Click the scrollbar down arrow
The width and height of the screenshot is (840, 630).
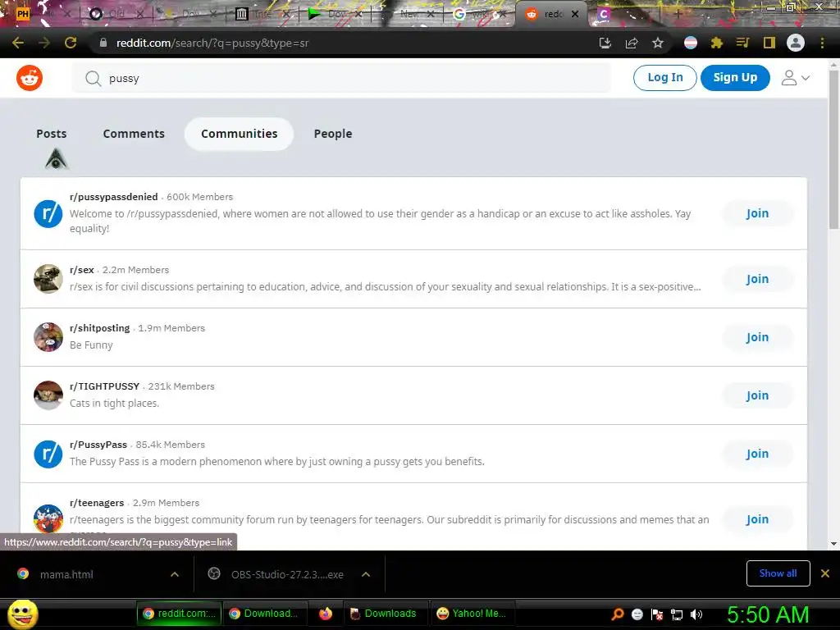(833, 543)
